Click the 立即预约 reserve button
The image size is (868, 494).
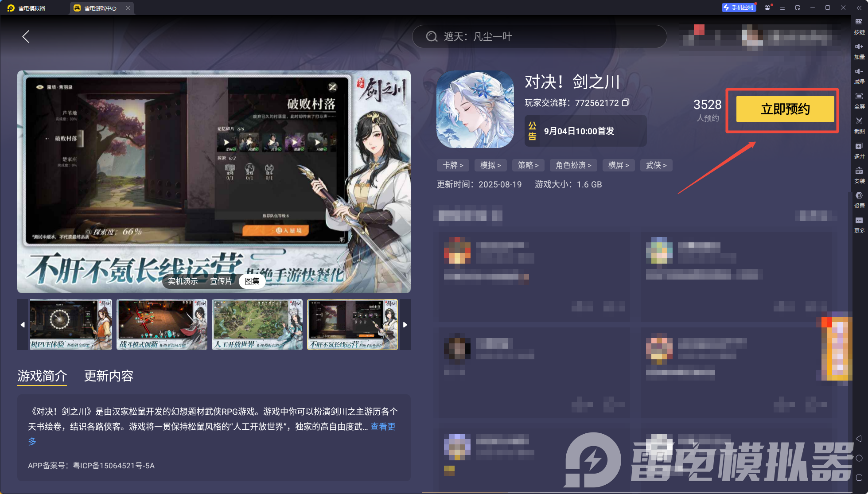click(785, 109)
